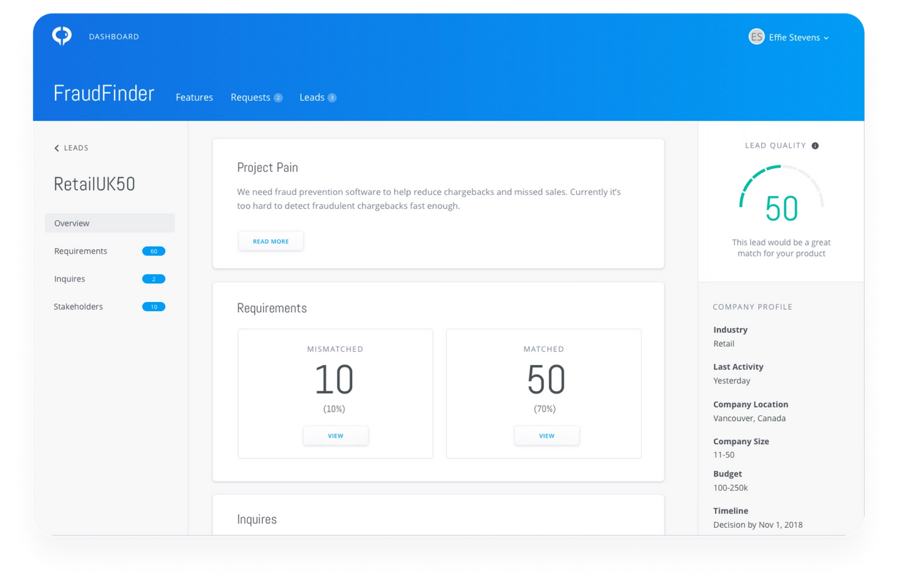This screenshot has height=588, width=897.
Task: Click the Requests notification badge
Action: [278, 97]
